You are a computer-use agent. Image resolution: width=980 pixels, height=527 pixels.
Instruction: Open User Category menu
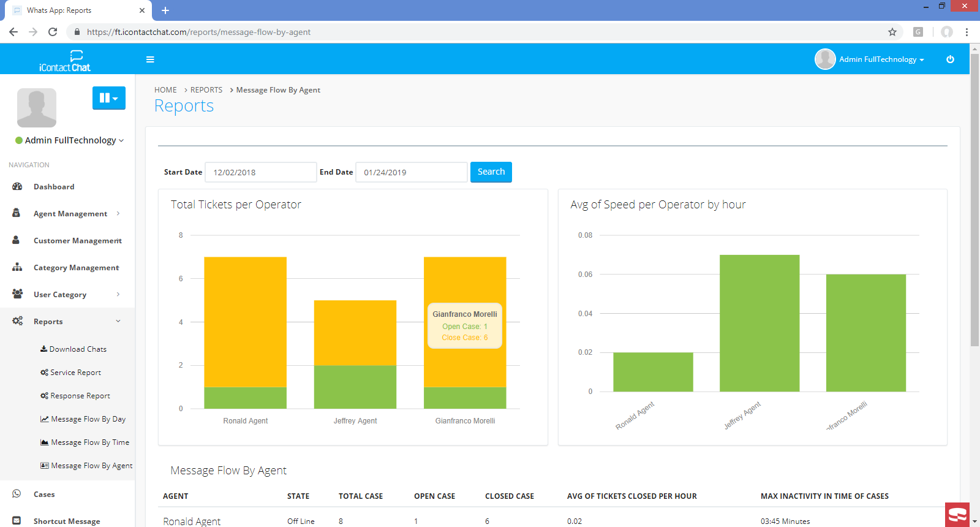60,295
